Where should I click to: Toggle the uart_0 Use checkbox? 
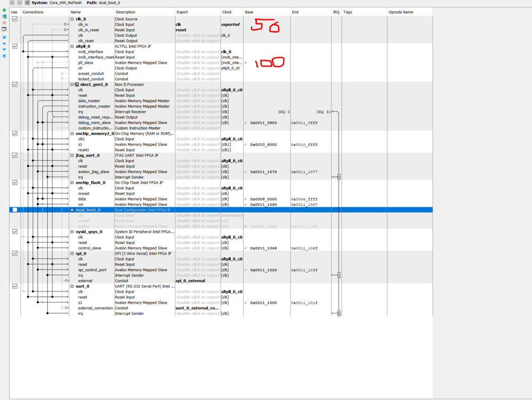coord(15,286)
